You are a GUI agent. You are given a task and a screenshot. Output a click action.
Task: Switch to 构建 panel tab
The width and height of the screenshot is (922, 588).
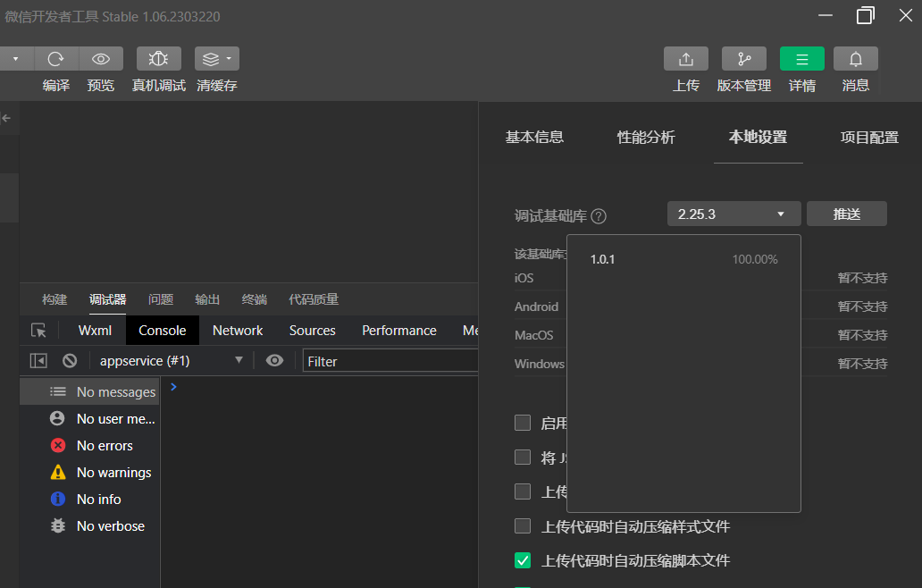tap(54, 299)
